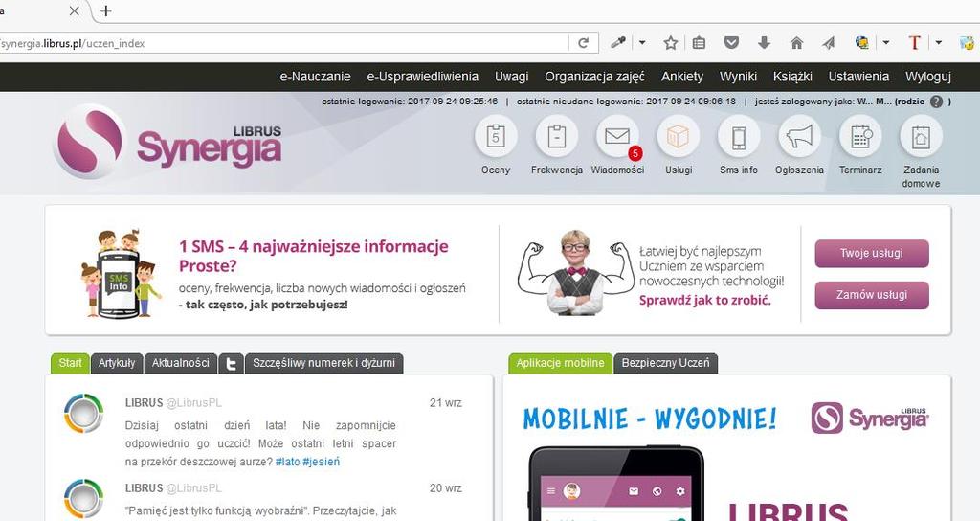Viewport: 980px width, 521px height.
Task: Click the Sprawdź jak to zrobić link
Action: [x=705, y=300]
